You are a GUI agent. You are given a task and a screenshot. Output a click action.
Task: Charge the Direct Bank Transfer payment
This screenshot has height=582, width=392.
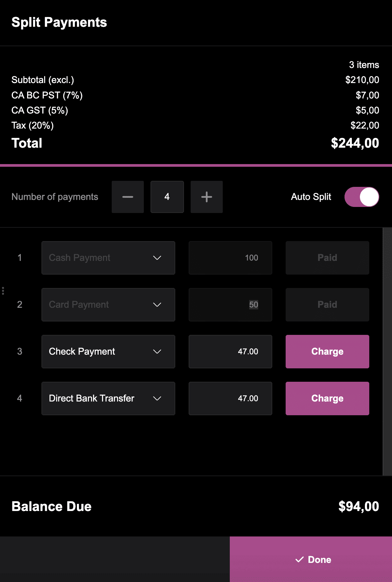coord(327,398)
